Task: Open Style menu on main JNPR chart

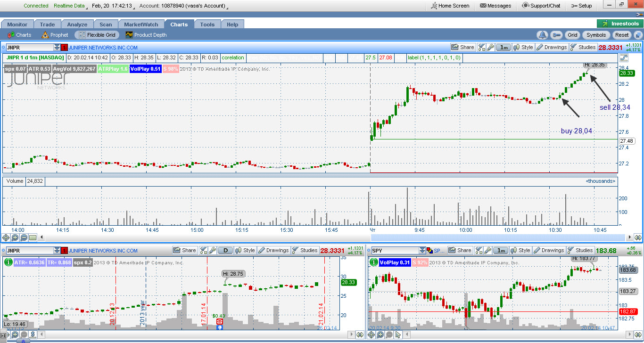Action: coord(523,47)
